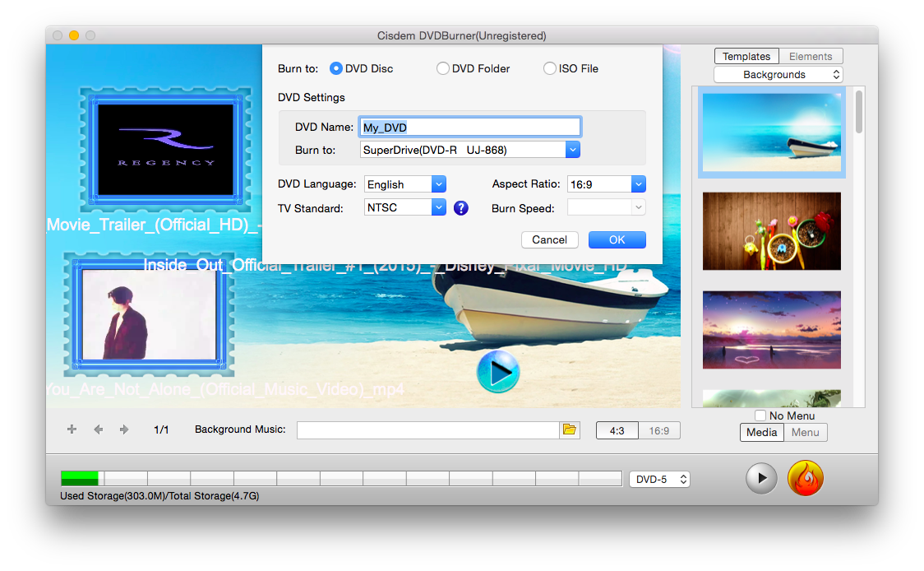Click the 'You_Are_Not_Alone_(Official_Music_Video)_mp4' title
This screenshot has height=571, width=924.
(226, 389)
